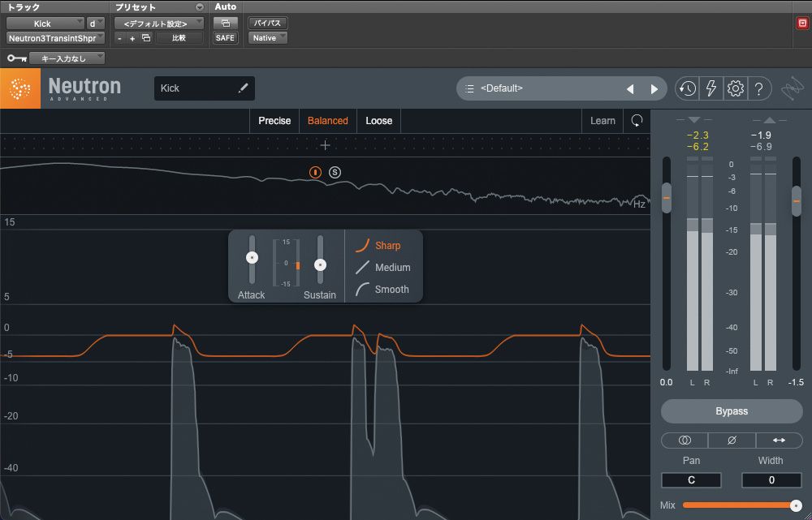Click the Pan value field C
Screen dimensions: 812x520
click(x=691, y=480)
